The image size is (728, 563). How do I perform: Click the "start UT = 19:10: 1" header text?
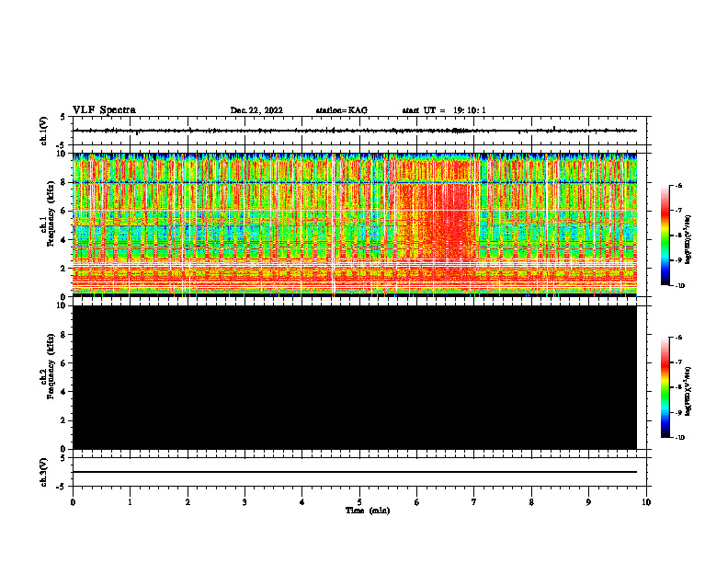click(444, 110)
